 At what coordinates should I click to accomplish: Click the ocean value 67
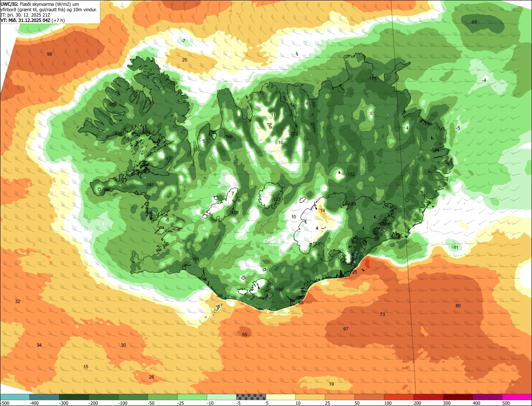click(346, 329)
